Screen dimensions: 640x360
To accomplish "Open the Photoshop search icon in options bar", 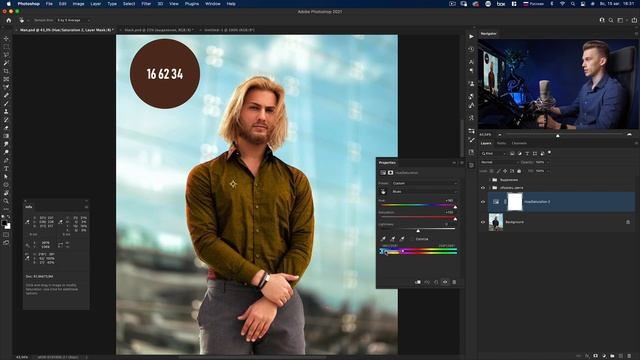I will coord(611,20).
